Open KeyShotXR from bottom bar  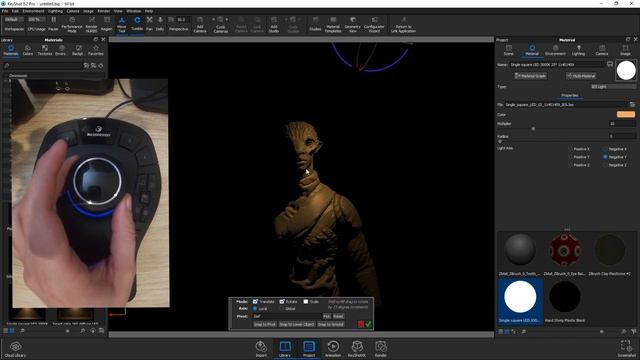pyautogui.click(x=357, y=349)
